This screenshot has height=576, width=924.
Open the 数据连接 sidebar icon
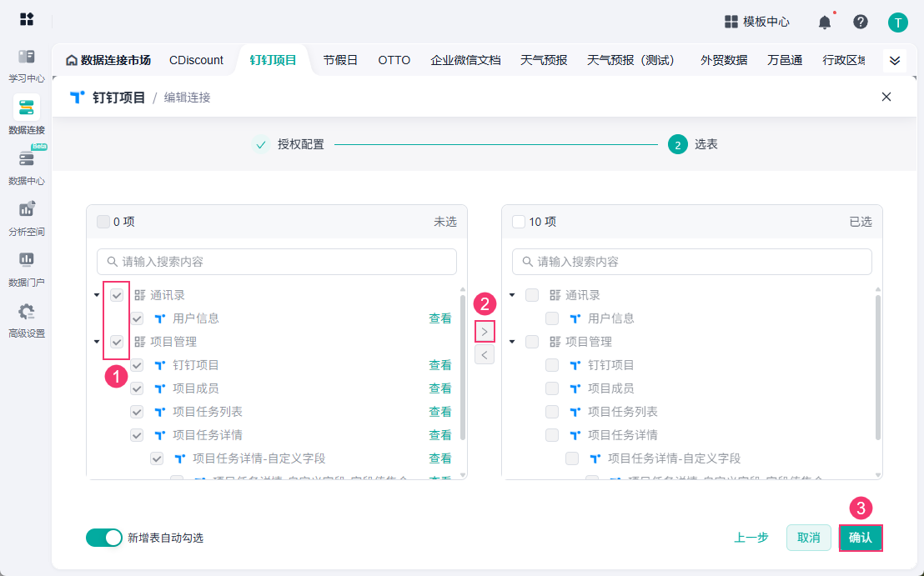27,108
